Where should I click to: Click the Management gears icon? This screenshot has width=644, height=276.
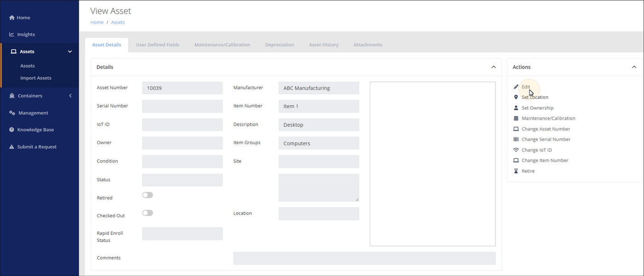[12, 113]
